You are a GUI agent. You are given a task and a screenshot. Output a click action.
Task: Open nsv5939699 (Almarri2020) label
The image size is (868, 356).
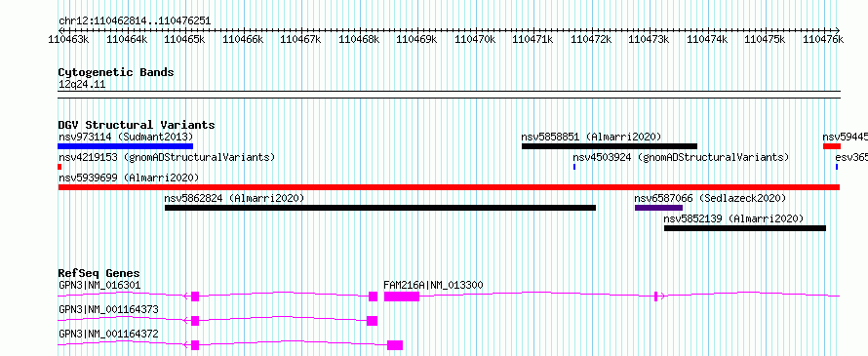point(129,178)
